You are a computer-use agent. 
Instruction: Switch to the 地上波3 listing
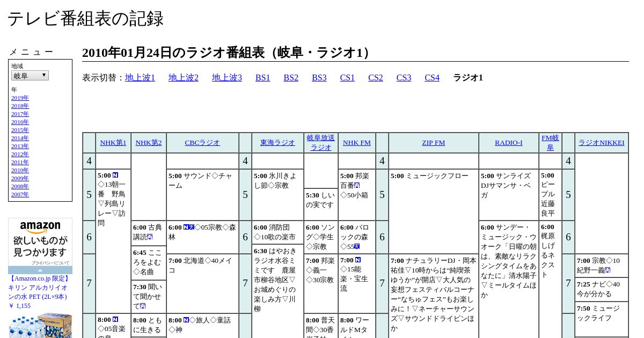[x=227, y=78]
